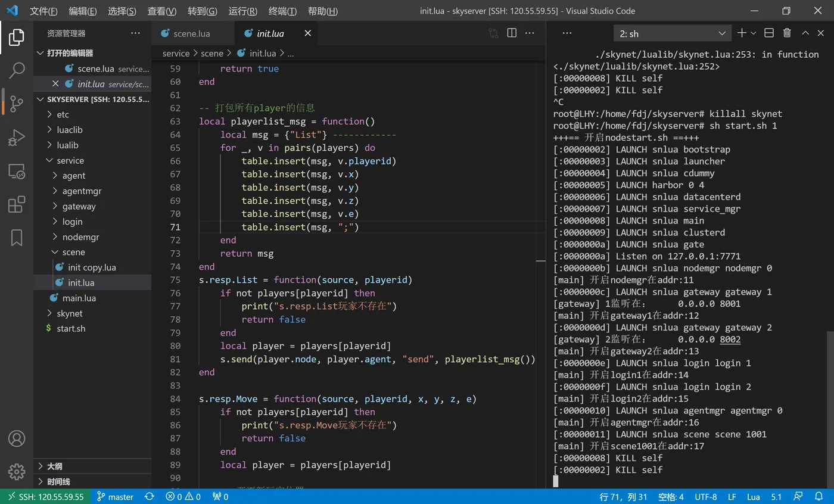The image size is (834, 504).
Task: Expand the 时间线 timeline section
Action: tap(92, 481)
